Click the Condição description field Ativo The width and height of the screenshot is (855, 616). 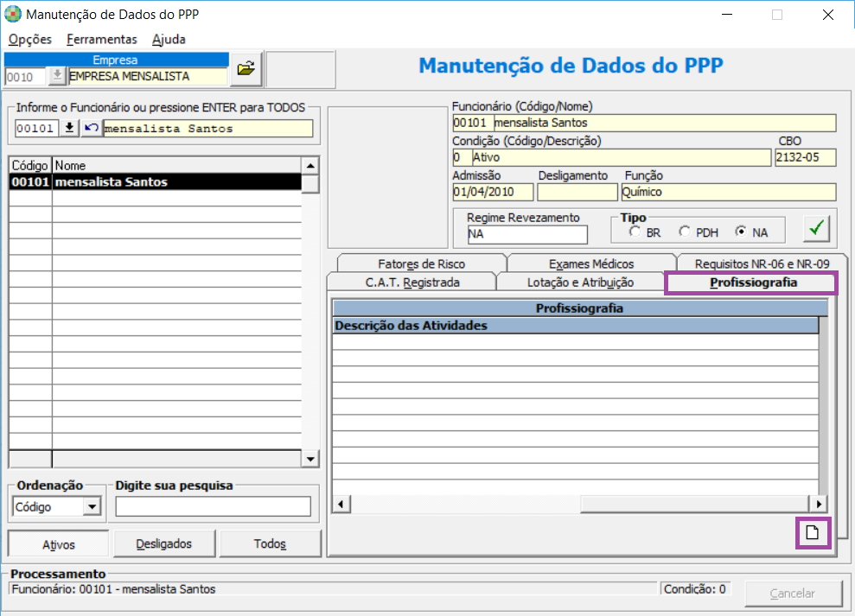(621, 157)
